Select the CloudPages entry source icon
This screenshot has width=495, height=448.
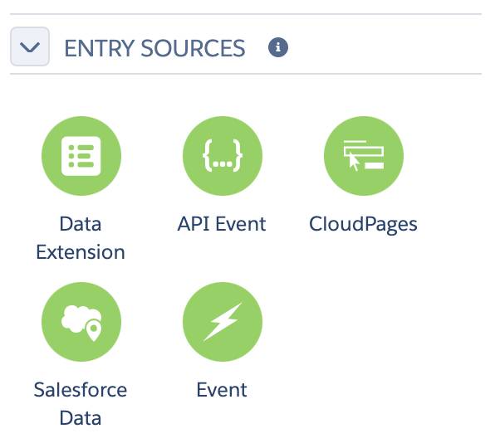(x=363, y=156)
